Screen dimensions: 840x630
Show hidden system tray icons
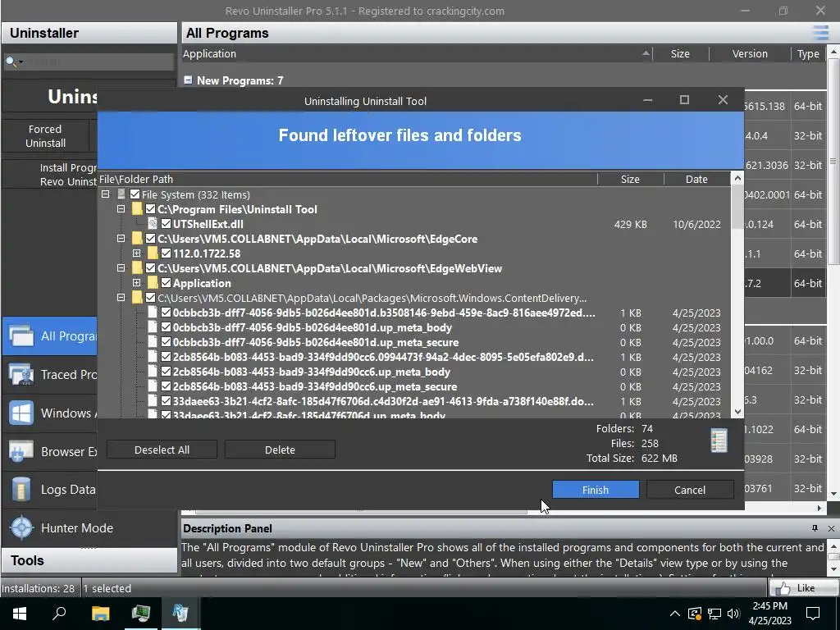[675, 614]
